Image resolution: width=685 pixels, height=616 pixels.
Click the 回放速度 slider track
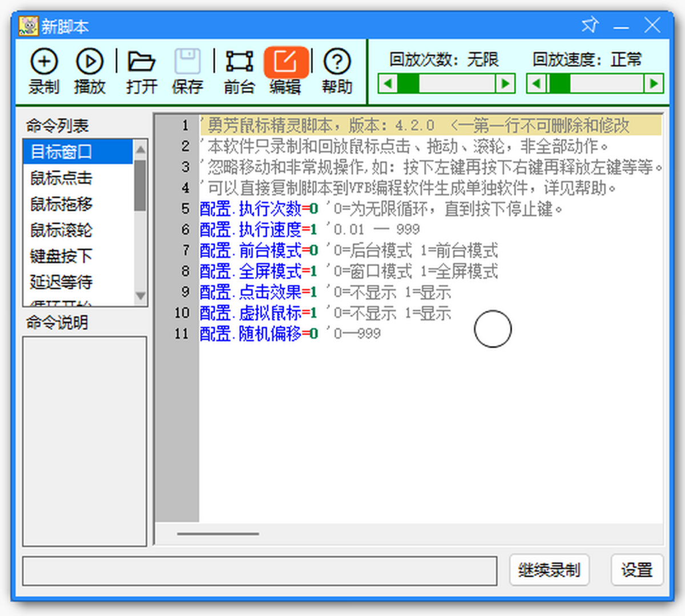pos(605,84)
